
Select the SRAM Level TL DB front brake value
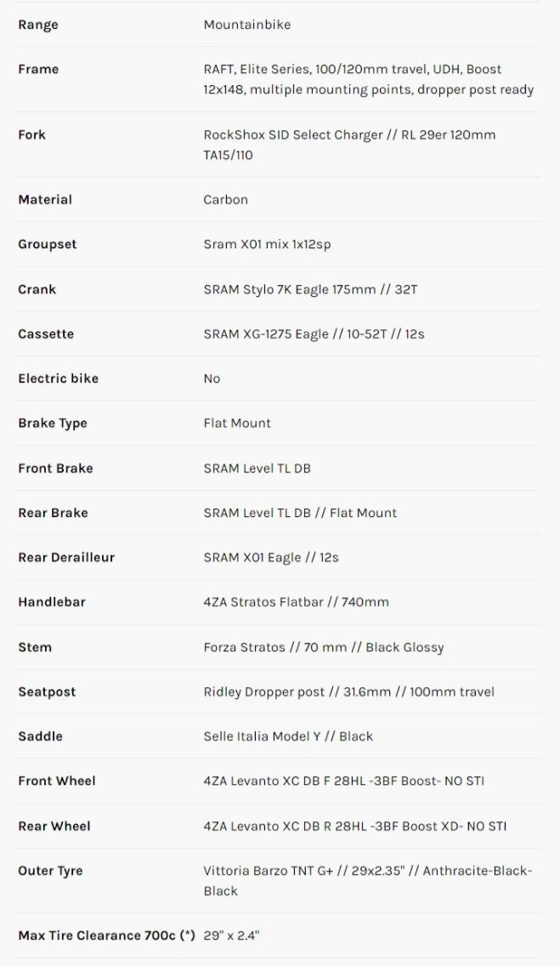pyautogui.click(x=257, y=469)
